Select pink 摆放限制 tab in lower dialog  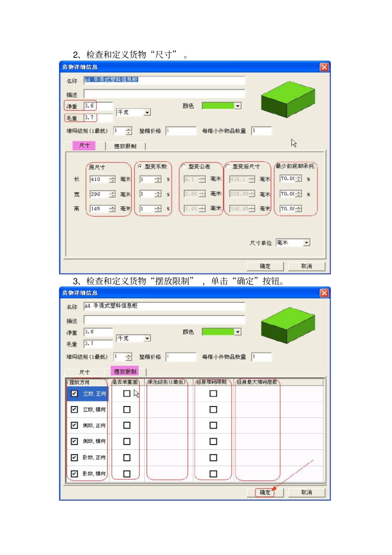tap(125, 371)
